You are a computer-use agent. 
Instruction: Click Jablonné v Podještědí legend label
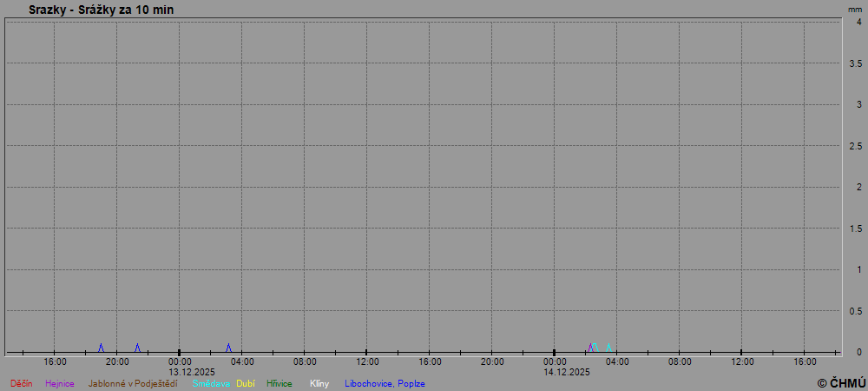tap(133, 383)
